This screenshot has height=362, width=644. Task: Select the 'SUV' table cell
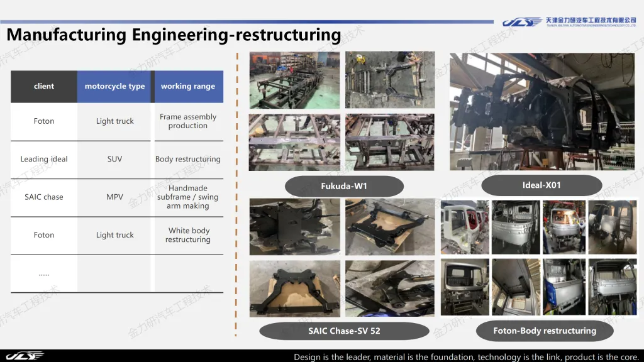(114, 159)
